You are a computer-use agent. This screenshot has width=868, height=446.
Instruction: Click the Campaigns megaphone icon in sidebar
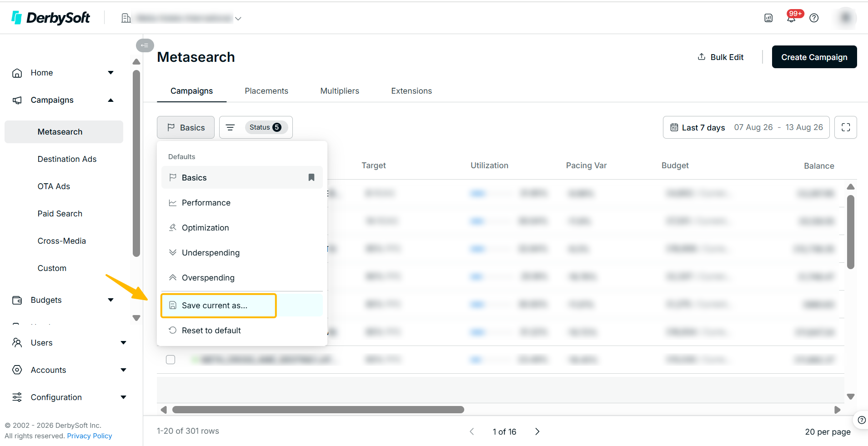(17, 100)
